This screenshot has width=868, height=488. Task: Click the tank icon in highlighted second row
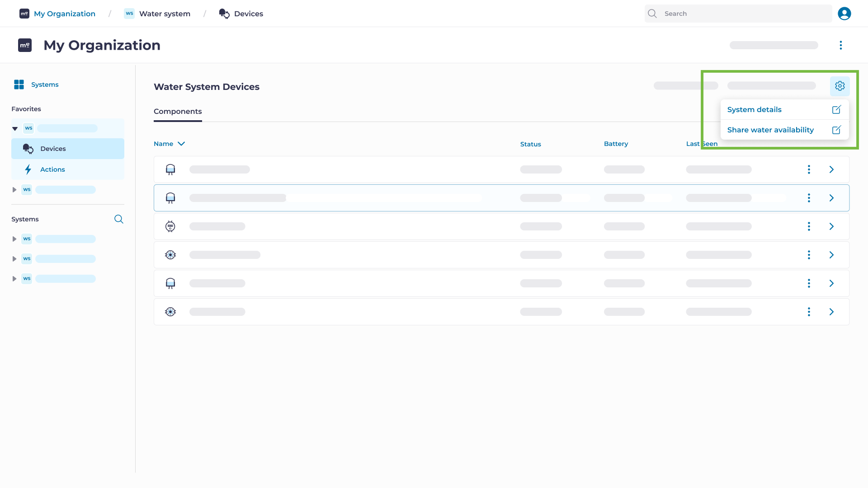(x=170, y=198)
